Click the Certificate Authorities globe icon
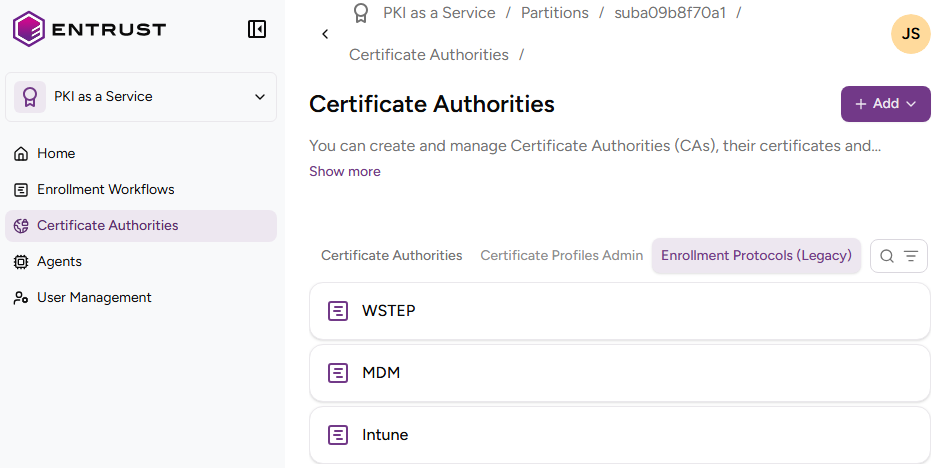The height and width of the screenshot is (468, 936). pos(21,226)
